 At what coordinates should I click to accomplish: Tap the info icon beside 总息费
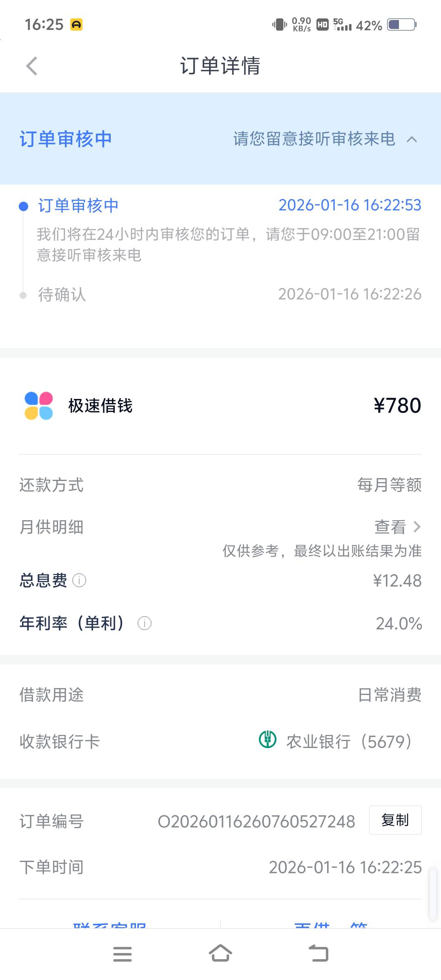pyautogui.click(x=79, y=580)
